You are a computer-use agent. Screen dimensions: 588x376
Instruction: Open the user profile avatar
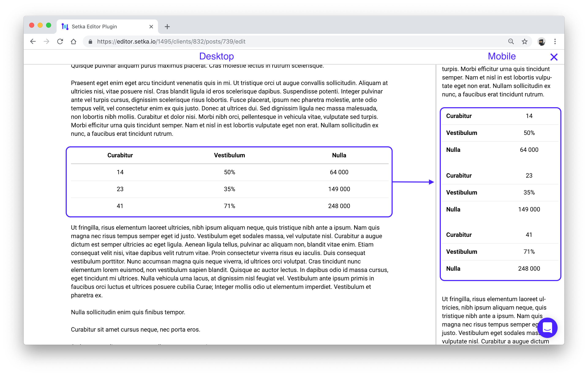[x=541, y=42]
